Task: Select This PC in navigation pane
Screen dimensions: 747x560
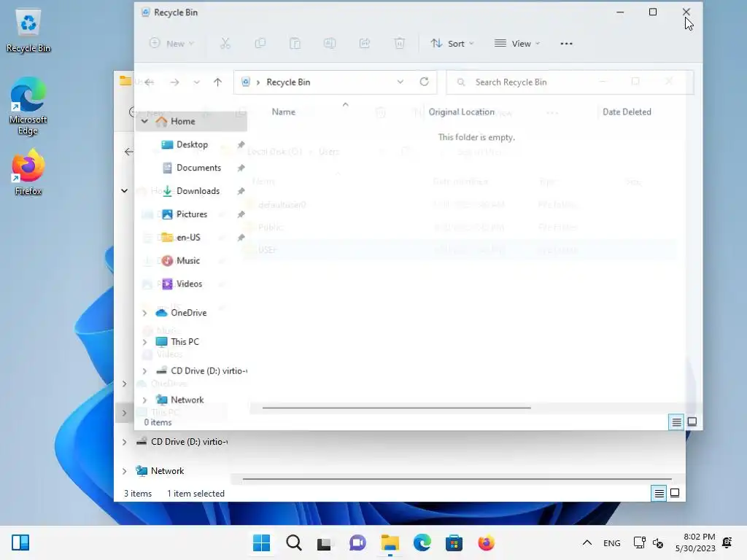Action: pyautogui.click(x=185, y=342)
